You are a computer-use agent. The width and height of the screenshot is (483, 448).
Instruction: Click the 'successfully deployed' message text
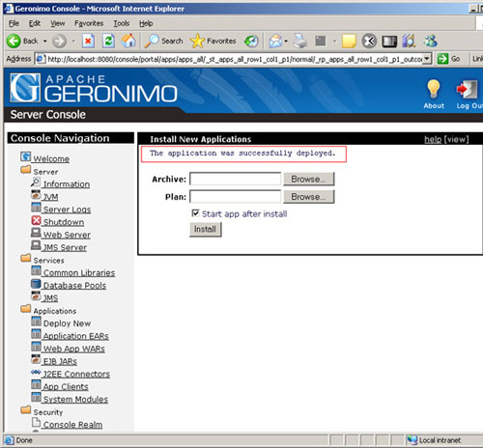[x=242, y=154]
